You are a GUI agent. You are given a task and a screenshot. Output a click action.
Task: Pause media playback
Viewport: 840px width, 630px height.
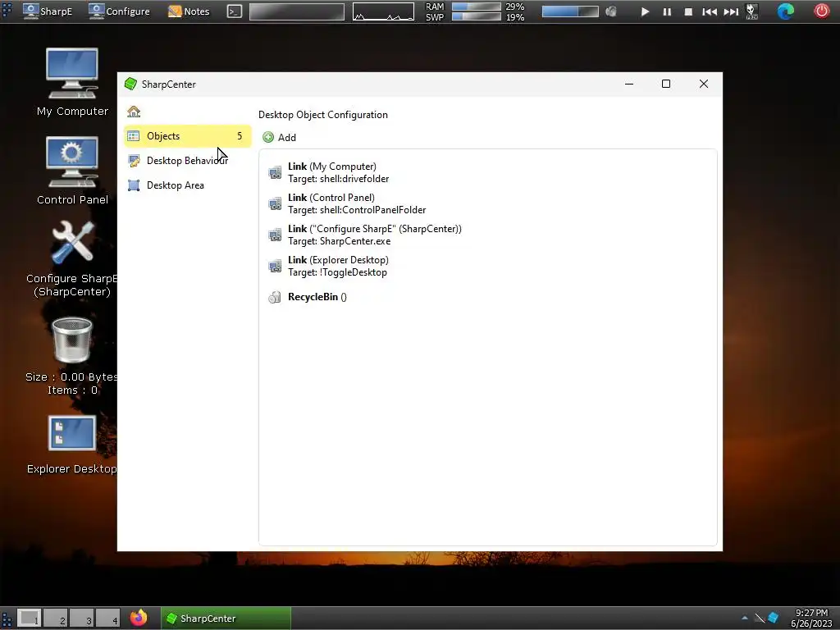pos(667,11)
